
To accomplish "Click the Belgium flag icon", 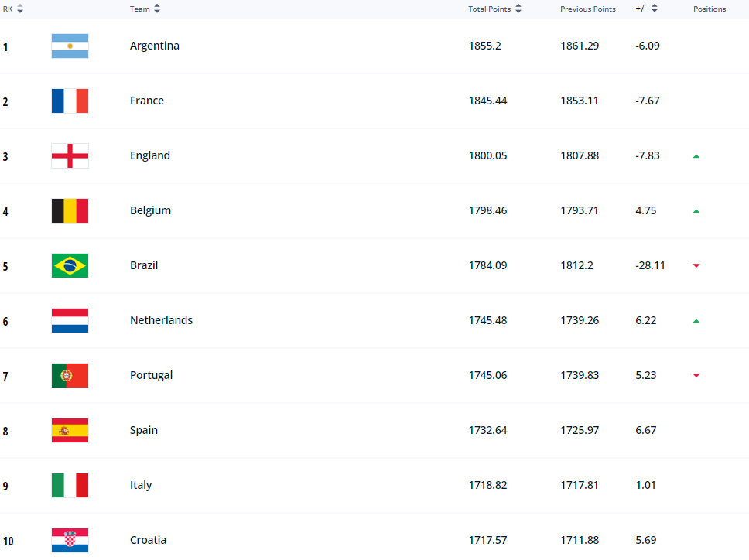I will click(70, 211).
